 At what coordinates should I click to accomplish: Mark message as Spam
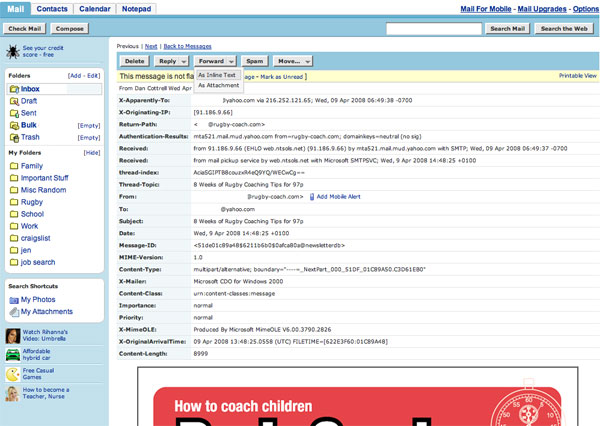(x=255, y=61)
